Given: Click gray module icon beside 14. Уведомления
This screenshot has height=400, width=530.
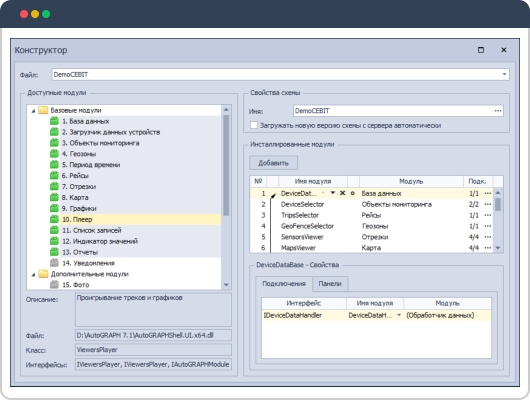Looking at the screenshot, I should pyautogui.click(x=54, y=263).
